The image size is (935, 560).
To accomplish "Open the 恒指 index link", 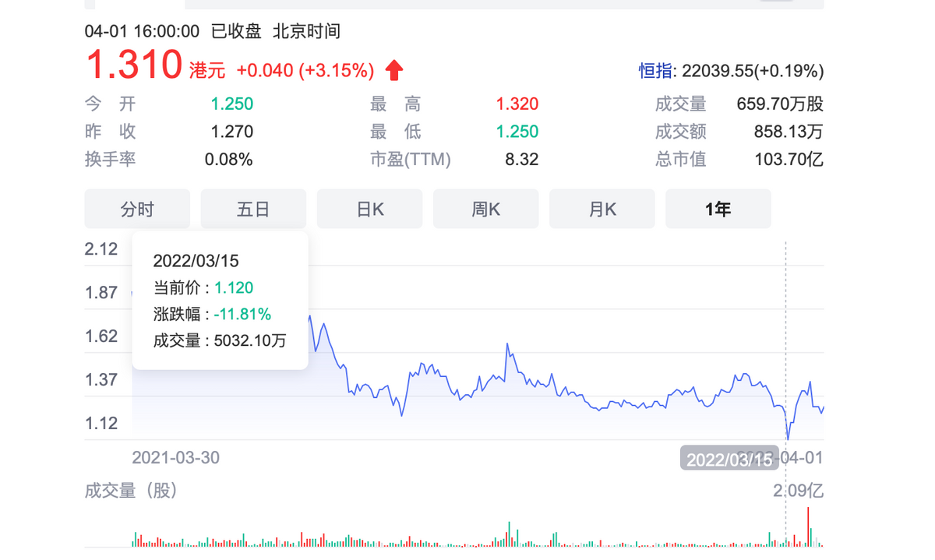I will (x=656, y=71).
